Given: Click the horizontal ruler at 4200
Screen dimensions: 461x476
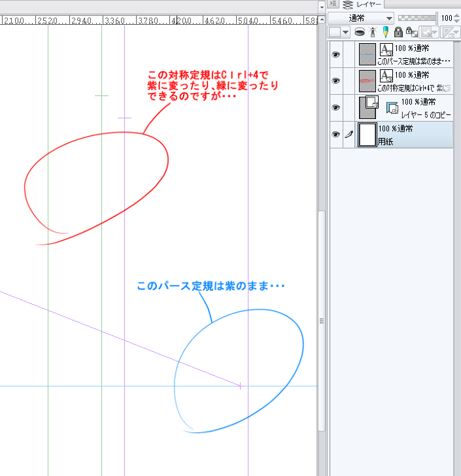Looking at the screenshot, I should click(182, 20).
